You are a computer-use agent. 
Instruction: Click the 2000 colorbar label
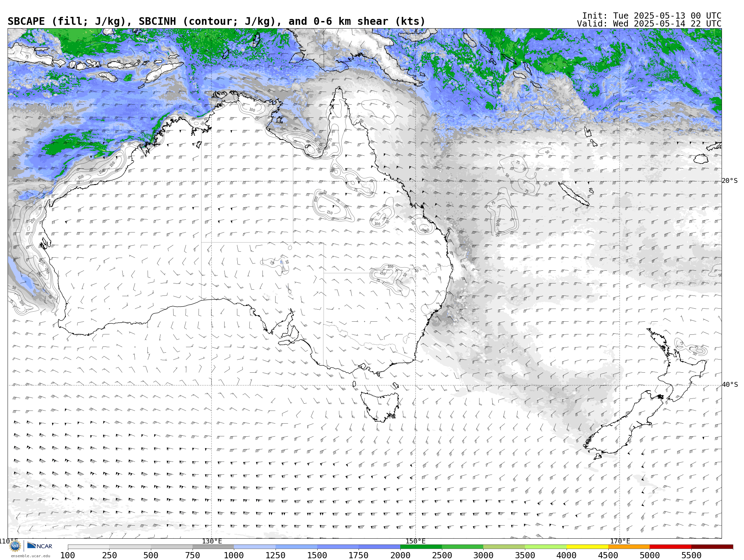(400, 555)
